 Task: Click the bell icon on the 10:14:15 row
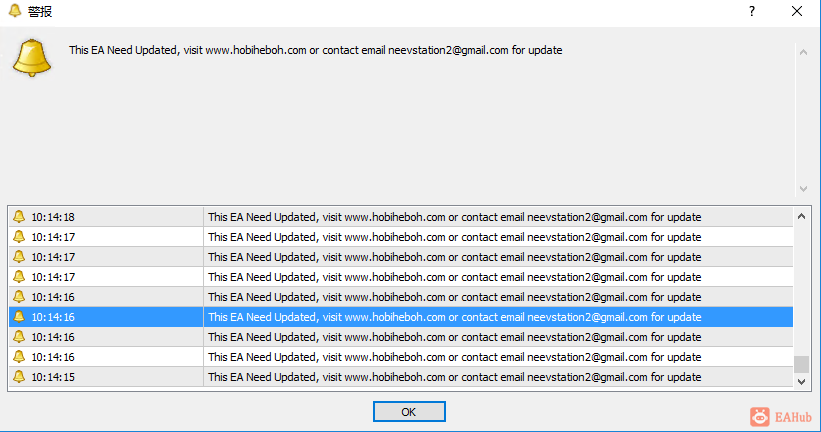pyautogui.click(x=18, y=377)
